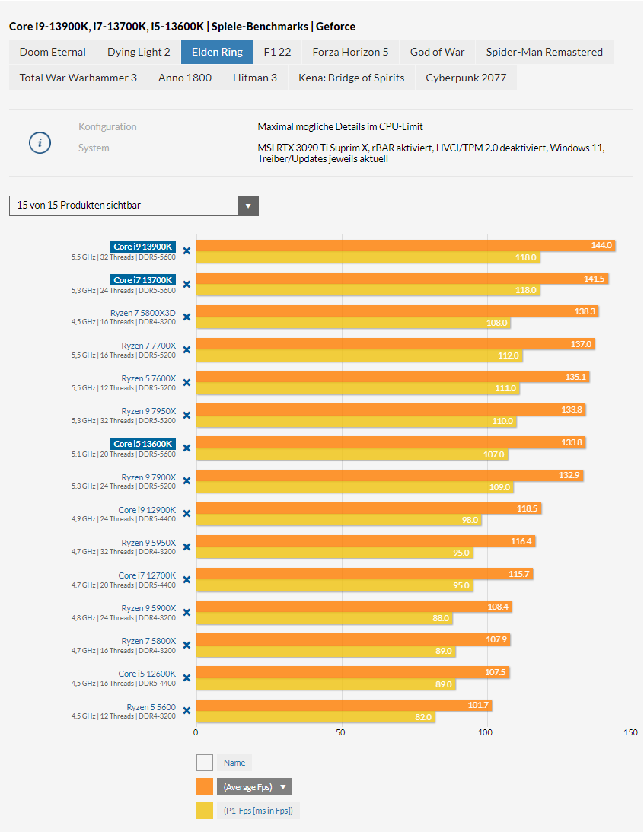The width and height of the screenshot is (644, 832).
Task: Open the Core i5 12600K link
Action: point(147,674)
